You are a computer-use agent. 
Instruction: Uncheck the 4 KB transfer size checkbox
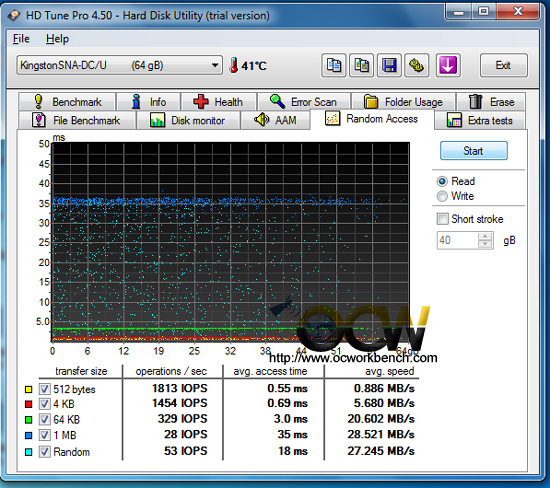(44, 404)
